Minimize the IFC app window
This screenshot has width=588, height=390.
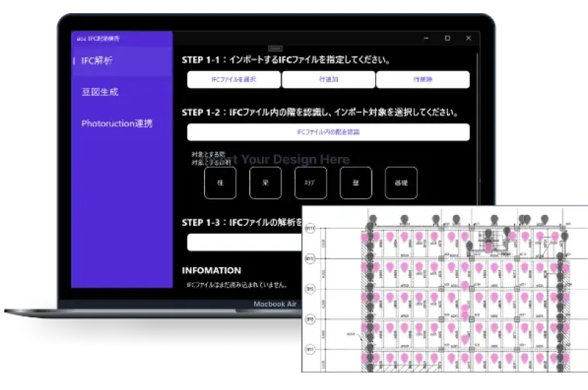[x=426, y=38]
